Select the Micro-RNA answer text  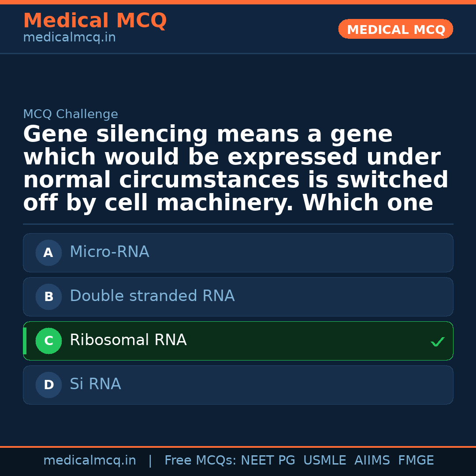click(x=109, y=252)
